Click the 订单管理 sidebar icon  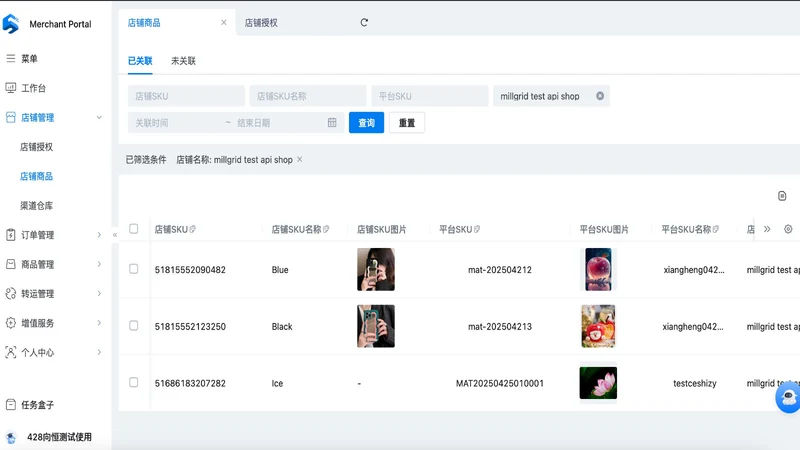(x=11, y=235)
